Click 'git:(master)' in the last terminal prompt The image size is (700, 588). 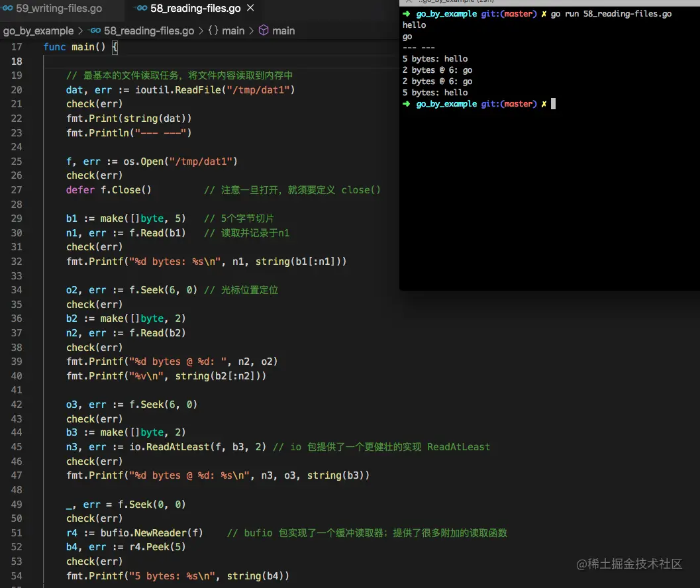coord(509,103)
